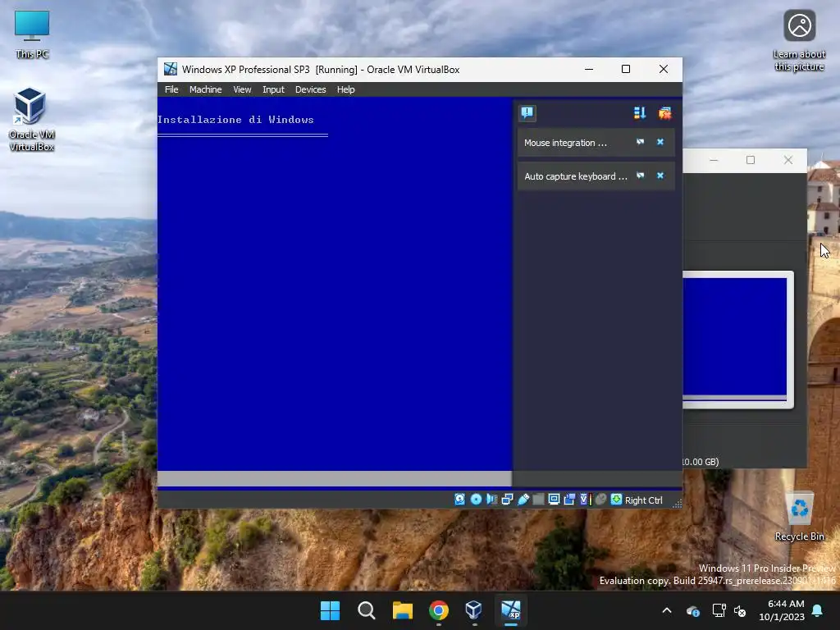Maximize the Windows XP VM window
The width and height of the screenshot is (840, 630).
click(626, 69)
